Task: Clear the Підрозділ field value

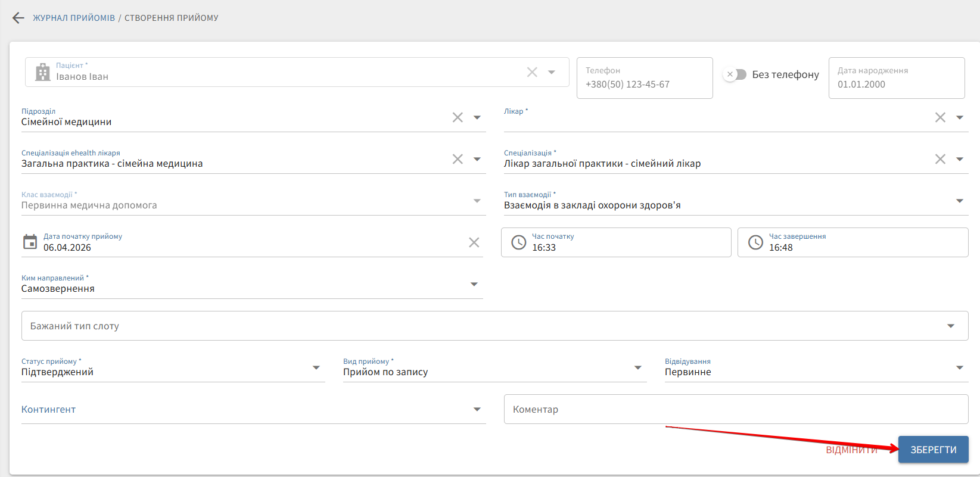Action: [458, 117]
